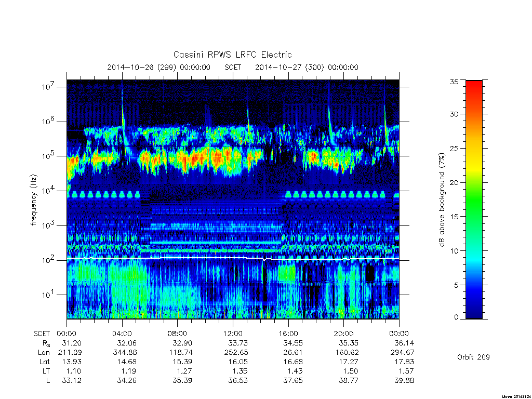532x399 pixels.
Task: Click the Lon value 252.65
Action: point(236,353)
